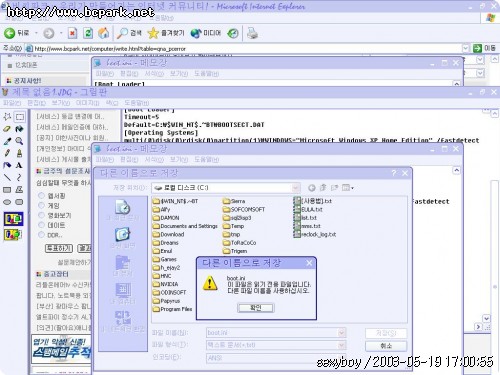This screenshot has height=375, width=500.
Task: Select the Airbrush tool in Paint
Action: 7,165
